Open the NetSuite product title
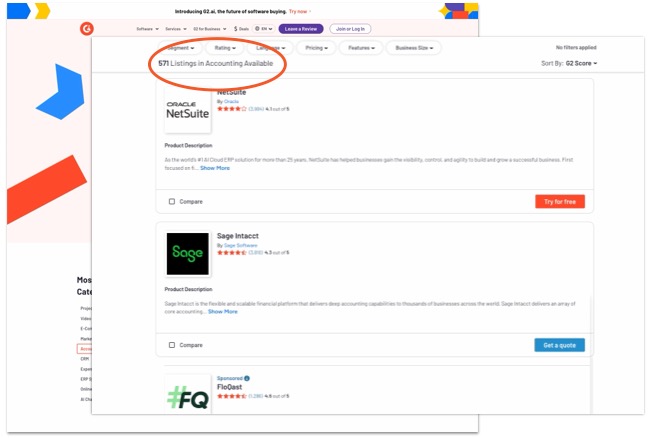Image resolution: width=653 pixels, height=438 pixels. click(x=232, y=92)
